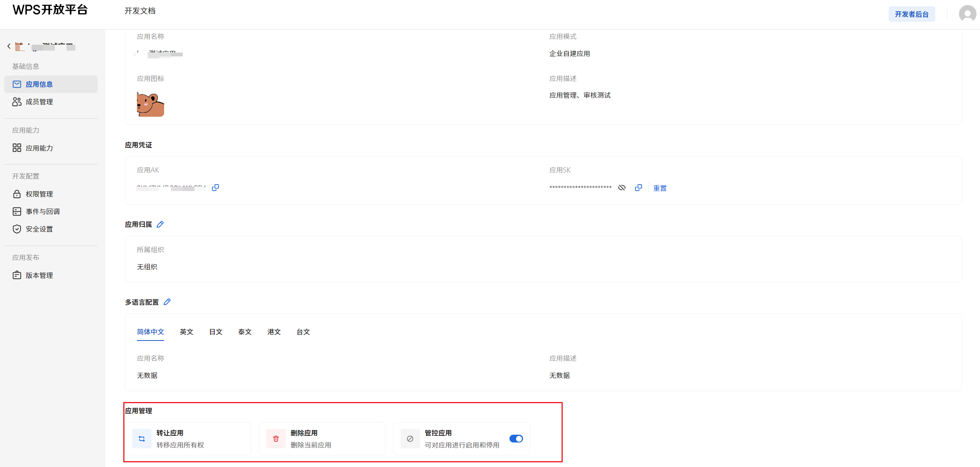Switch to the 英文 language tab
This screenshot has height=467, width=980.
[x=186, y=332]
